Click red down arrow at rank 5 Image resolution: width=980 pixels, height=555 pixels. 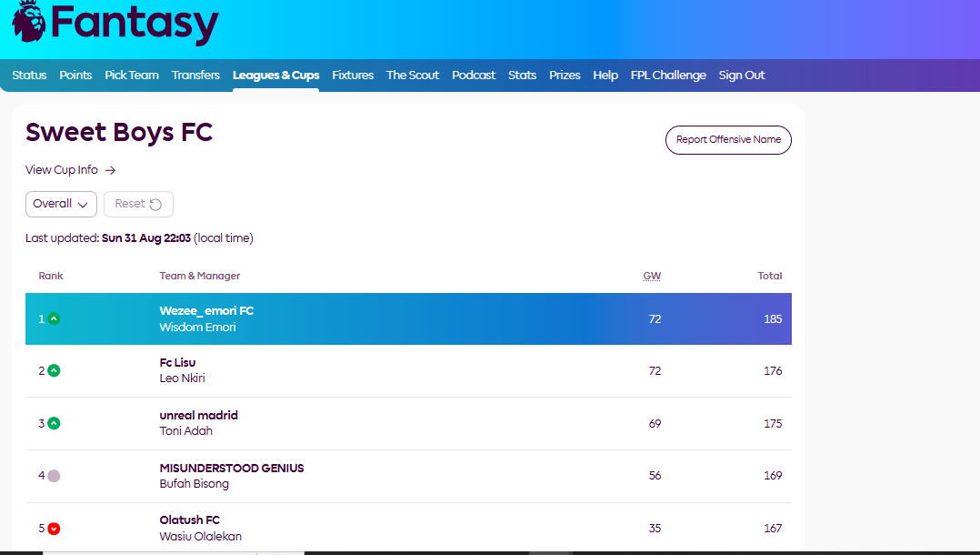(x=54, y=529)
